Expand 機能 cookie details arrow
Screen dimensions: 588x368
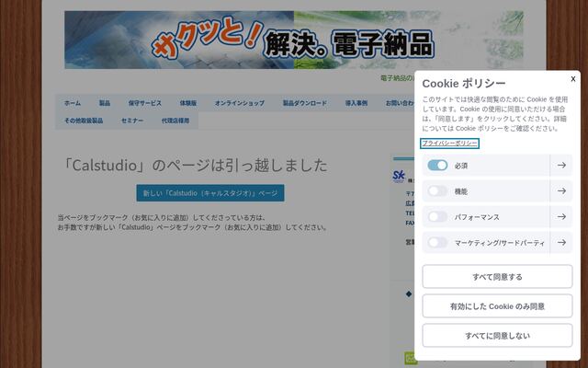(x=561, y=191)
